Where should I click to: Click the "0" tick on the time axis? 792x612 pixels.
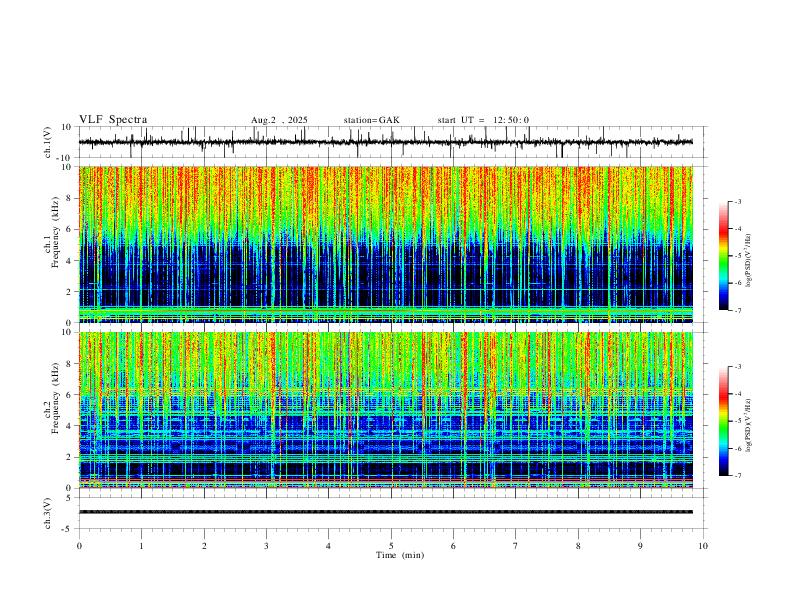(x=79, y=546)
